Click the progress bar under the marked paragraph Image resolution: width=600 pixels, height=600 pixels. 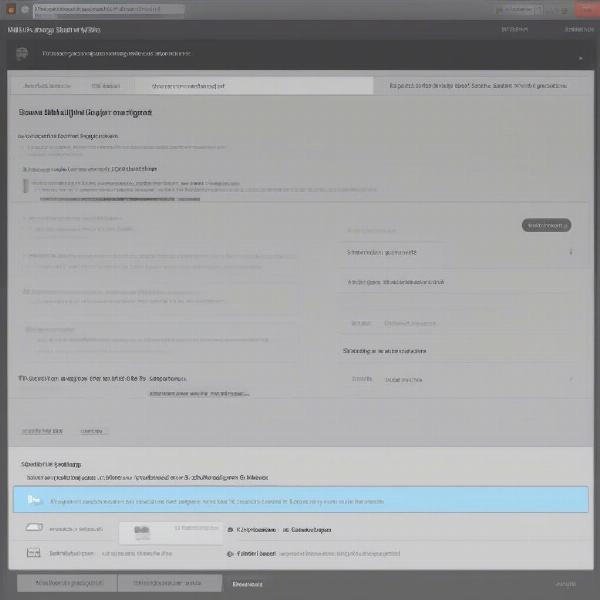pos(120,199)
